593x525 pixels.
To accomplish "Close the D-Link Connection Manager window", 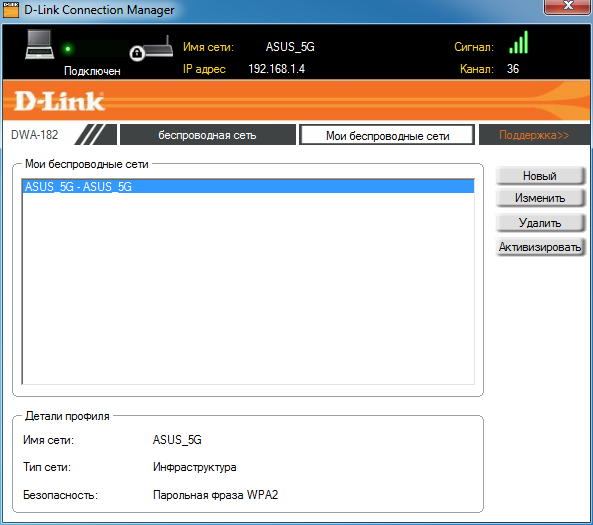I will coord(568,6).
